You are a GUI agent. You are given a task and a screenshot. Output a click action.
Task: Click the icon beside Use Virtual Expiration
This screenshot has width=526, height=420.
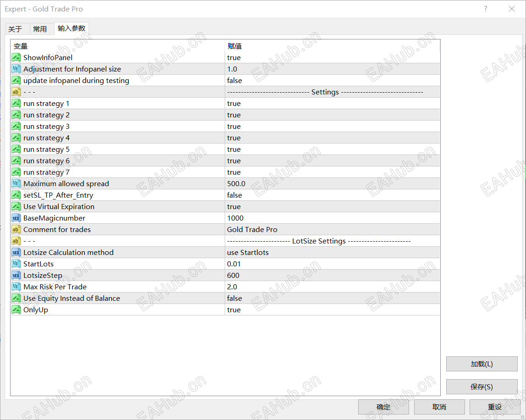point(16,206)
